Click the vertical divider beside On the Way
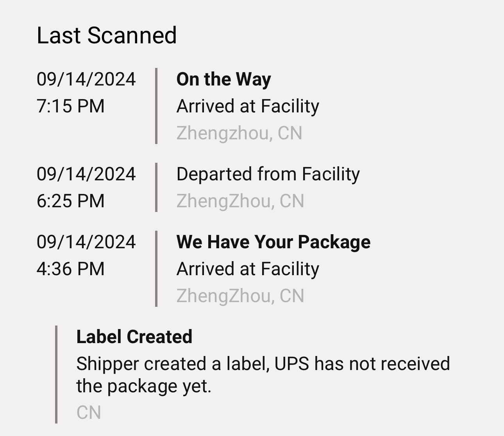This screenshot has height=436, width=504. (156, 106)
